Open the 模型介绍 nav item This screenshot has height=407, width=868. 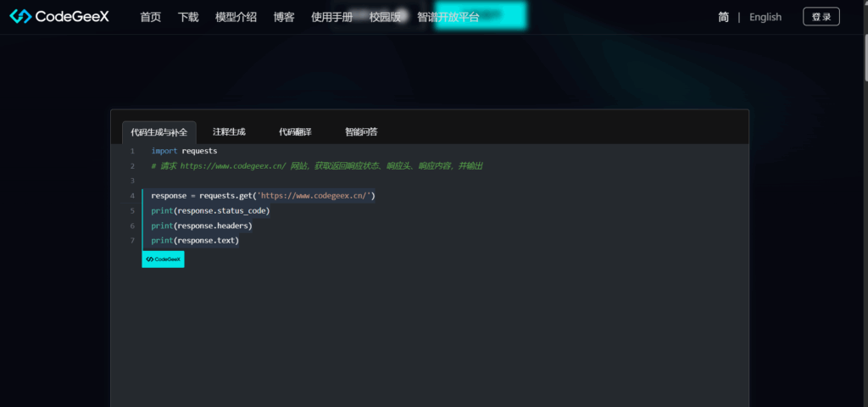click(x=236, y=17)
